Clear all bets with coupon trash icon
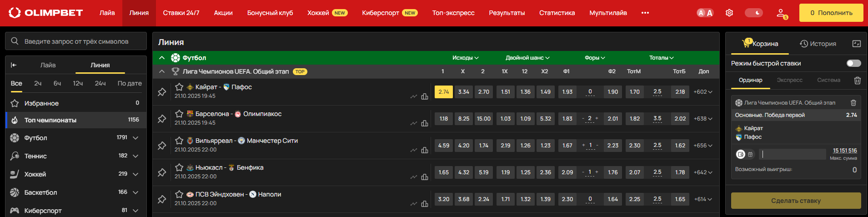The width and height of the screenshot is (868, 217). pos(858,81)
